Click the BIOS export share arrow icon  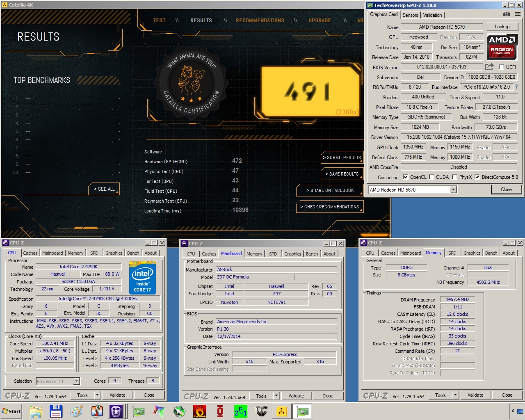click(x=489, y=67)
